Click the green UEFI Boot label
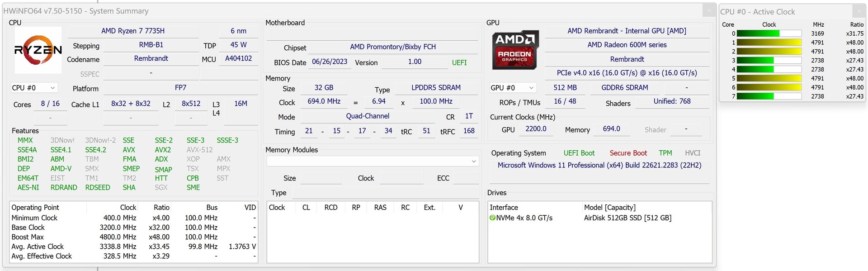The image size is (868, 271). pyautogui.click(x=579, y=153)
